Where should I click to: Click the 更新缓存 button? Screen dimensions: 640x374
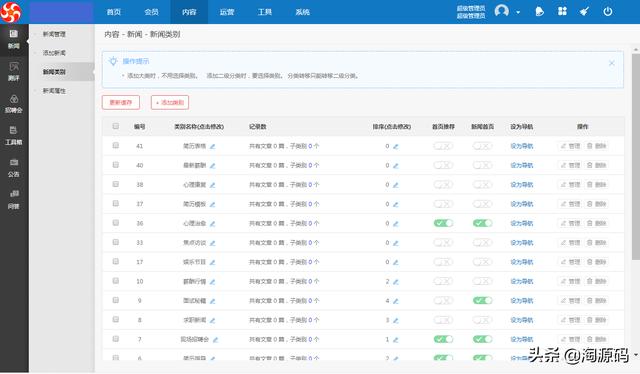point(121,102)
